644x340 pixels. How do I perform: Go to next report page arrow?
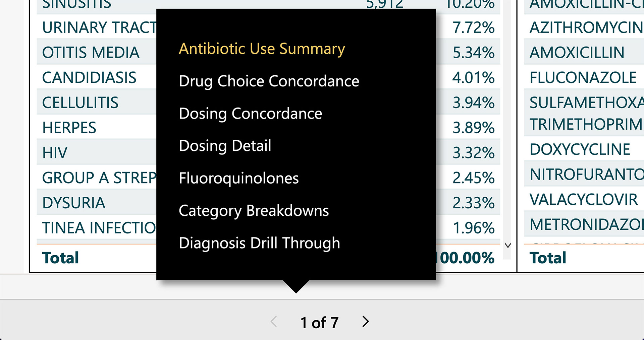pos(366,322)
